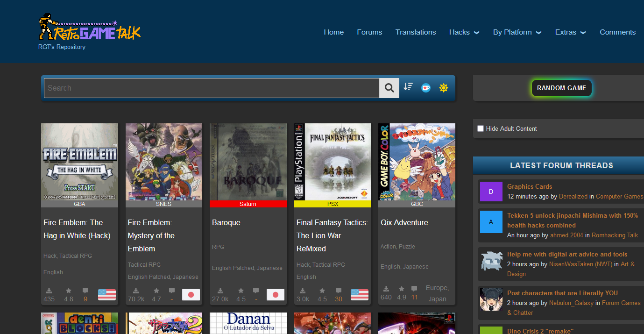This screenshot has height=334, width=644.
Task: Click comment icon on Qix Adventure card
Action: pos(414,289)
